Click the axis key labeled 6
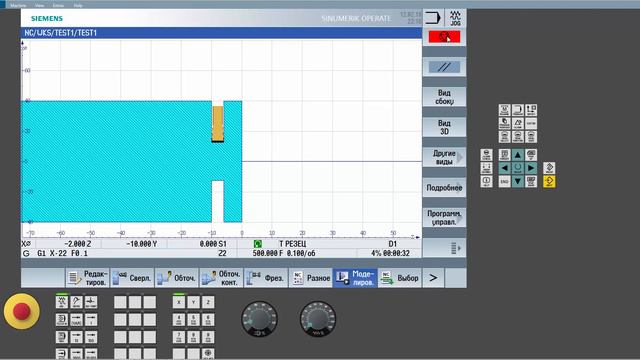640x360 pixels. pyautogui.click(x=208, y=320)
